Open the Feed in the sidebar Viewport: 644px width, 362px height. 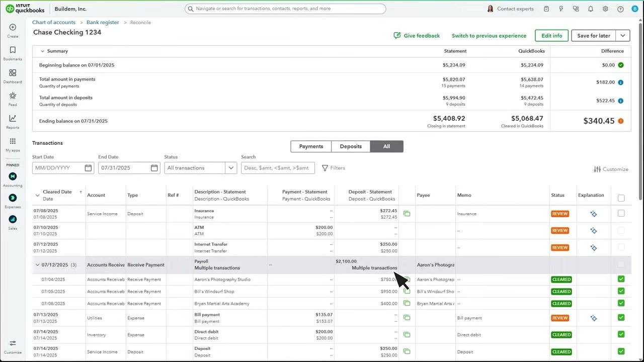(x=13, y=99)
